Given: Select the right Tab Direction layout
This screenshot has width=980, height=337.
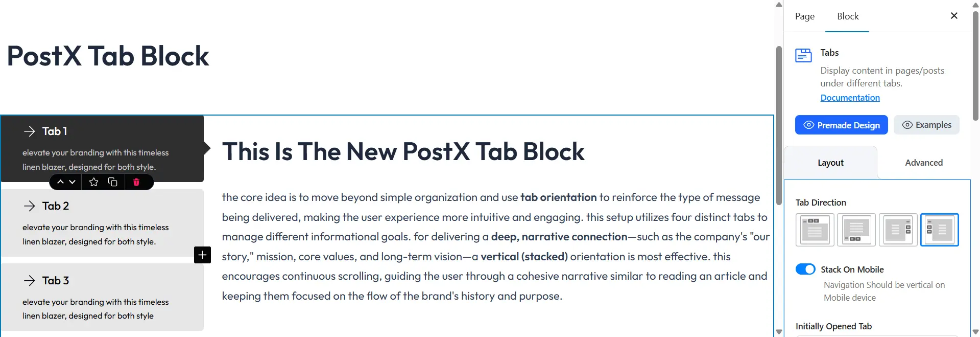Looking at the screenshot, I should (x=898, y=230).
